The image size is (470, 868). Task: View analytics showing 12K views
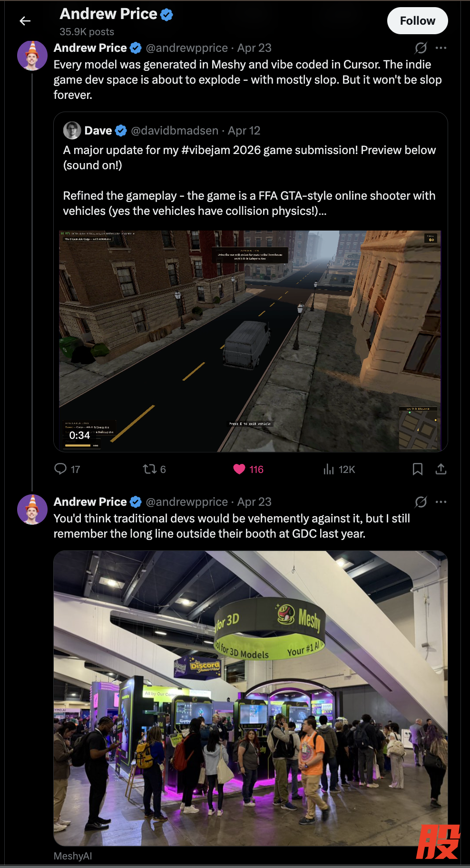339,469
